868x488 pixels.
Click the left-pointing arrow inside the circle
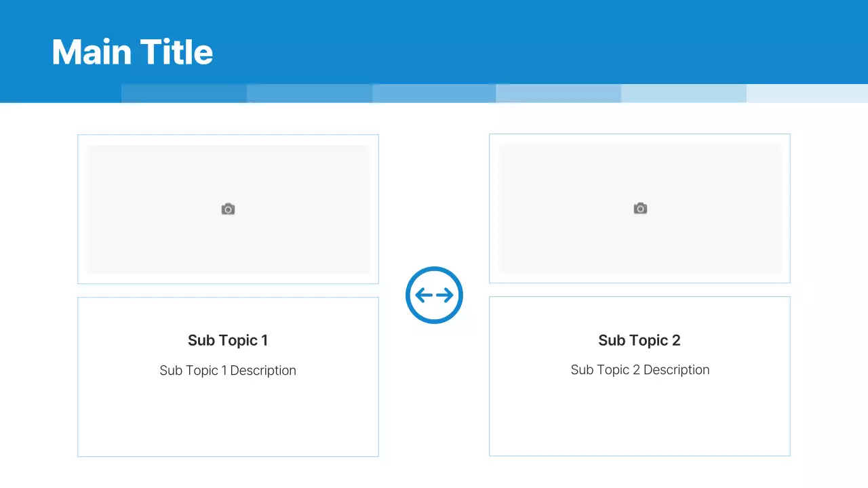pos(423,296)
